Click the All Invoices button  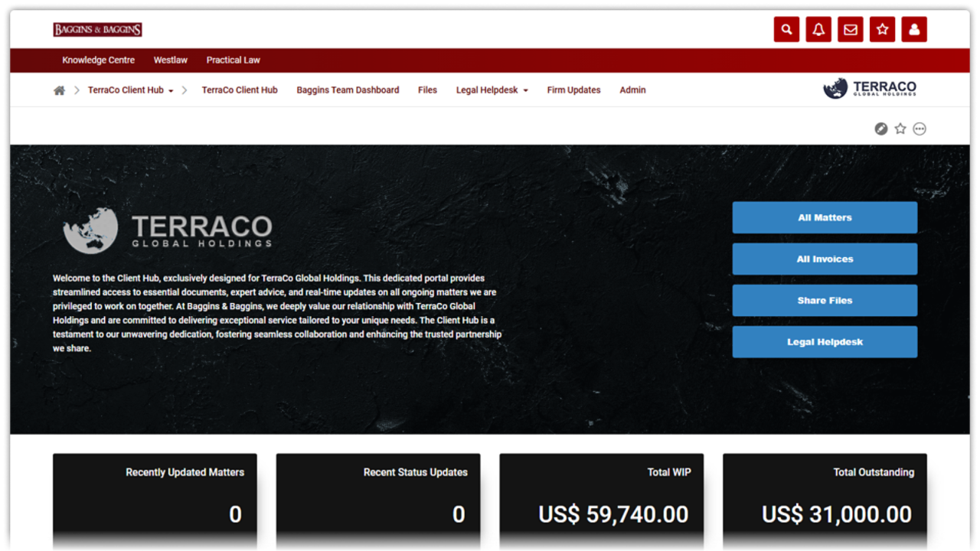click(x=825, y=259)
